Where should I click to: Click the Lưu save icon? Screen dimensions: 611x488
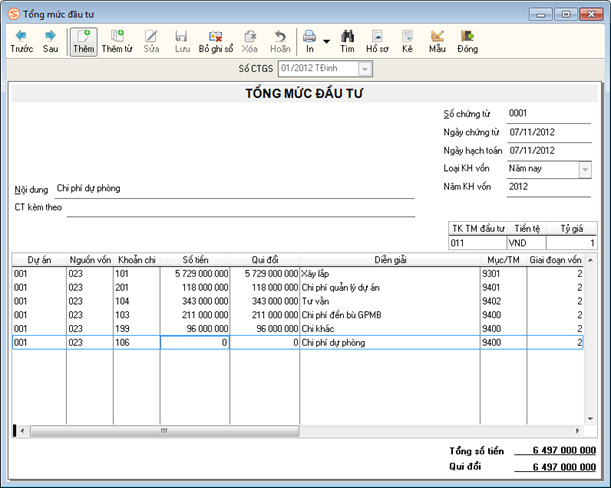182,42
